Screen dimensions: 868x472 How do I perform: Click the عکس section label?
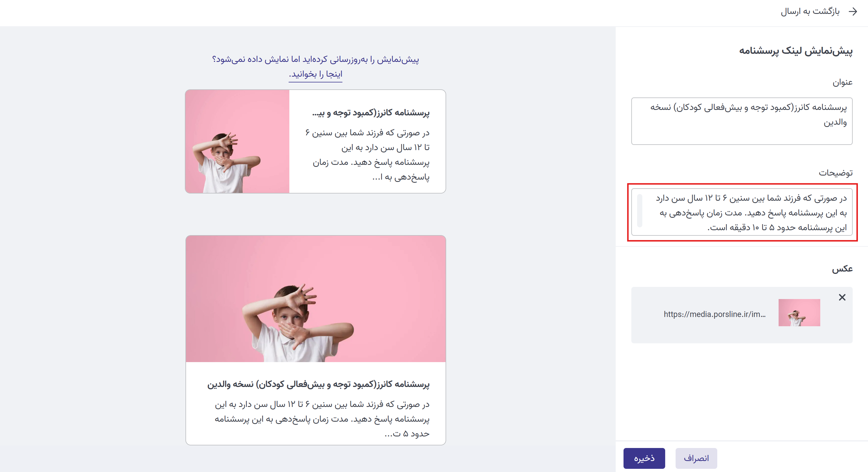click(842, 268)
